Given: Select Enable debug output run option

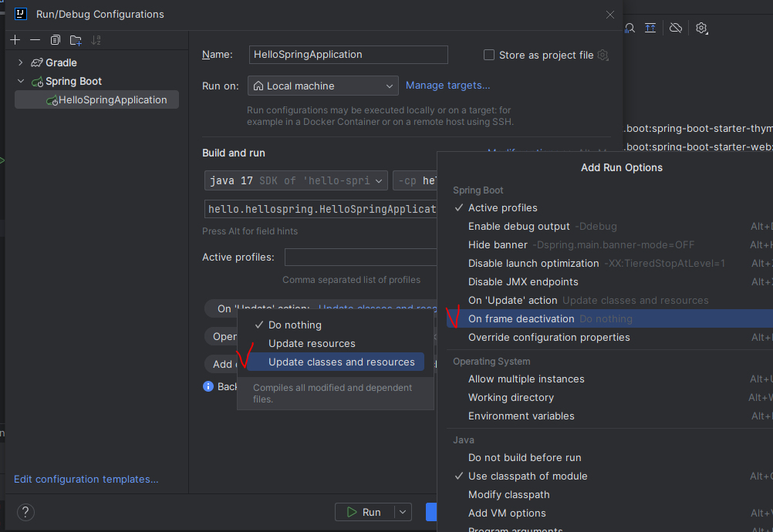Looking at the screenshot, I should click(x=609, y=226).
